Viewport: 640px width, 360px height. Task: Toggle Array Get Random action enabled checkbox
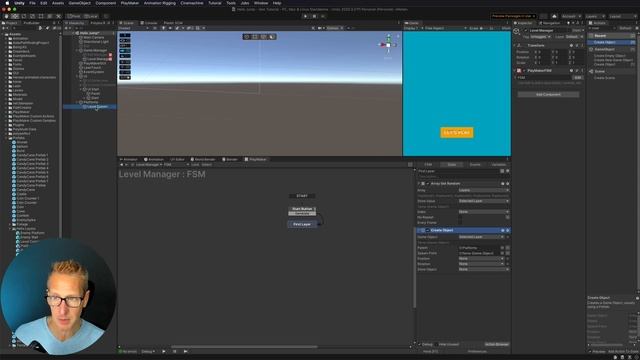click(428, 184)
